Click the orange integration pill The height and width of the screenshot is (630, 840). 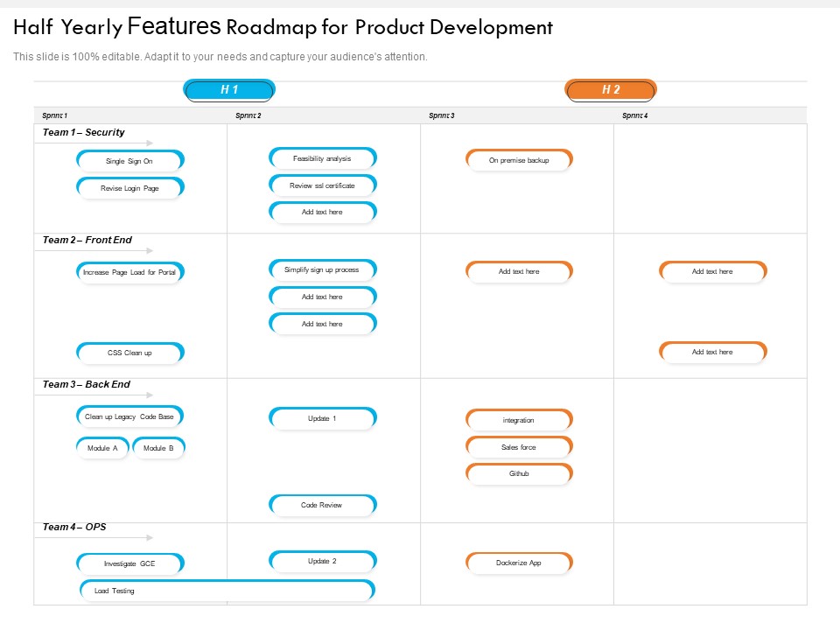pos(519,419)
